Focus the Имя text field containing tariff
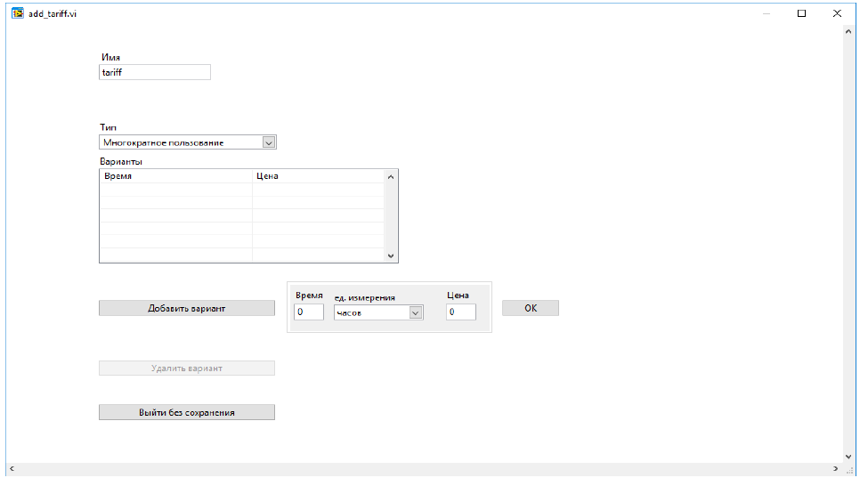Screen dimensions: 868x486 coord(154,73)
